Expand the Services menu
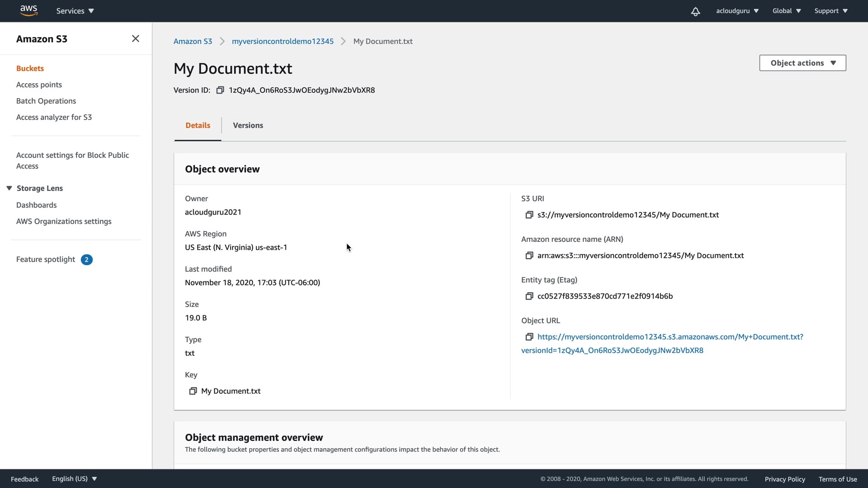This screenshot has height=488, width=868. point(75,11)
